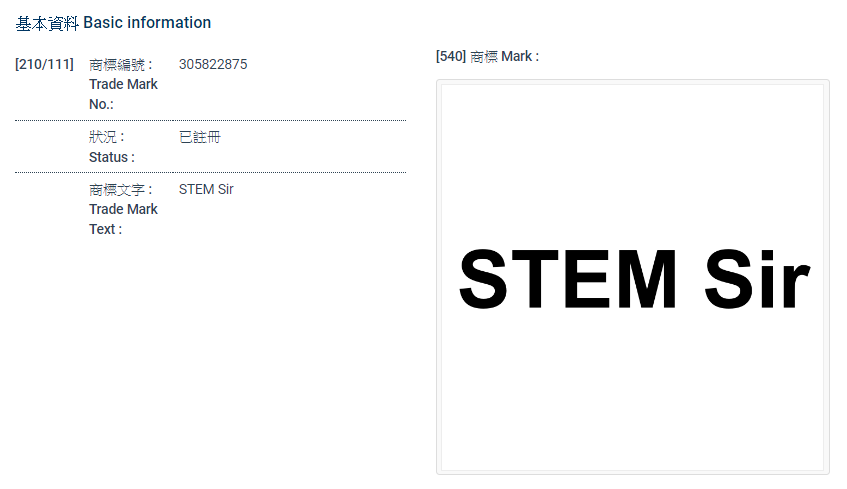Click the 已註冊 status value
Image resolution: width=847 pixels, height=489 pixels.
pos(199,137)
